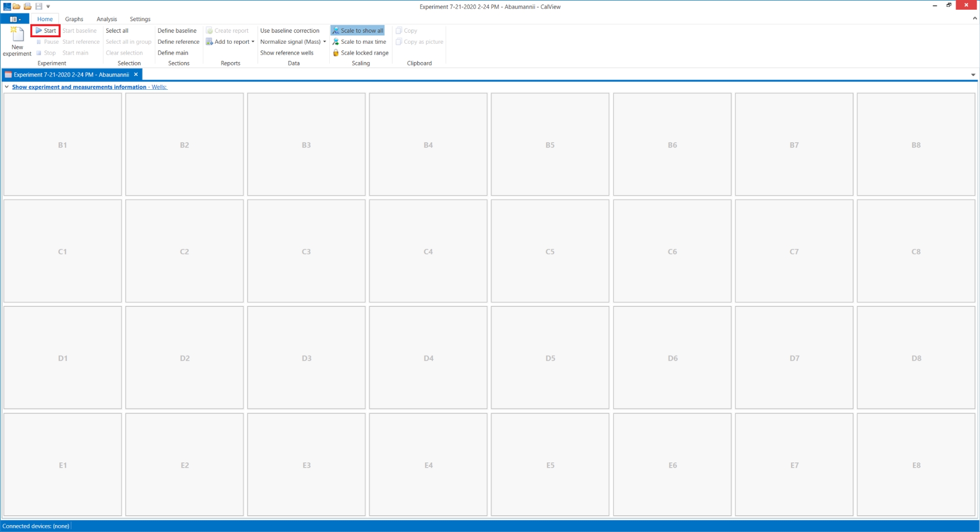The width and height of the screenshot is (980, 532).
Task: Click the Add to report icon
Action: tap(209, 42)
